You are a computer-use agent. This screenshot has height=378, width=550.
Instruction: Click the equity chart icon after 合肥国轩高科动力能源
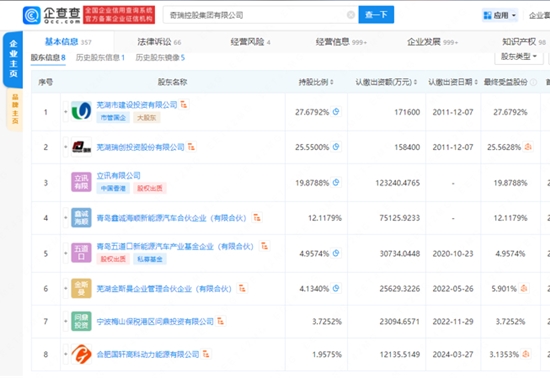206,354
